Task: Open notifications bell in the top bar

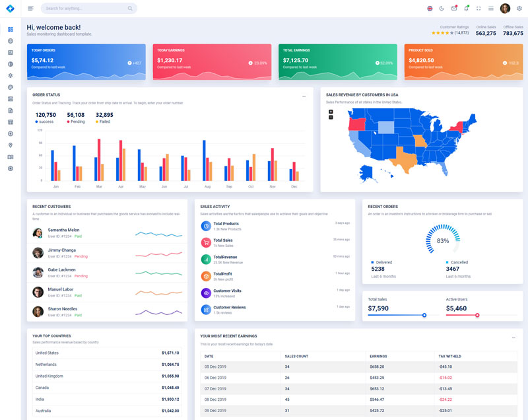Action: pos(466,9)
